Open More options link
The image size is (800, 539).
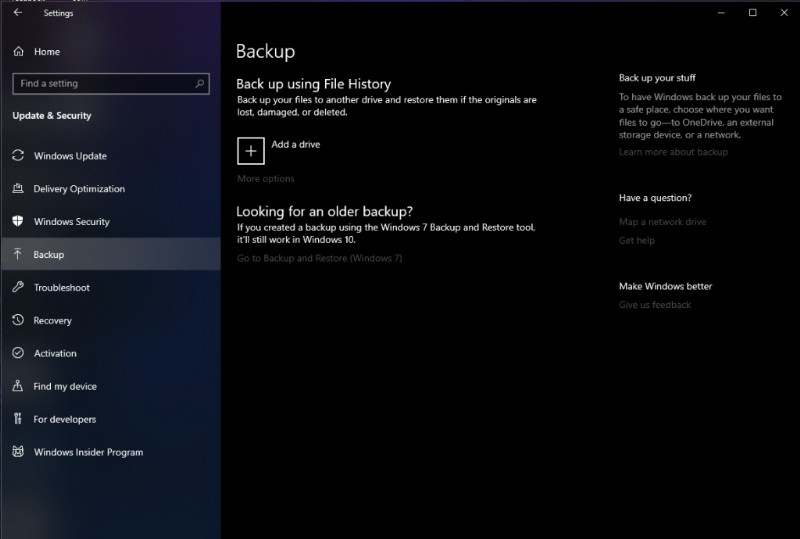coord(266,179)
